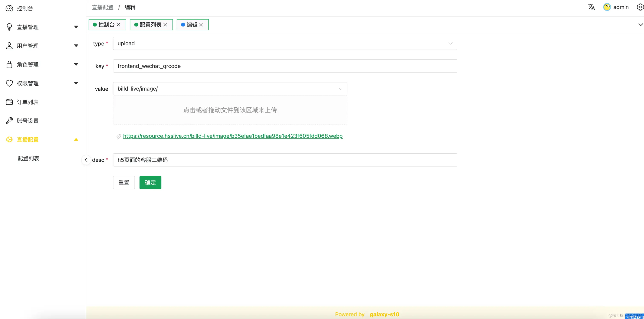Image resolution: width=644 pixels, height=319 pixels.
Task: Click the 控制台 sidebar label
Action: point(25,8)
